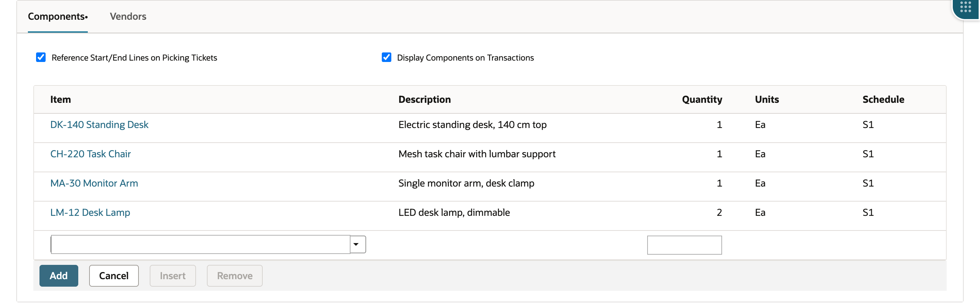This screenshot has width=980, height=303.
Task: Select 'Electric standing desk, 140 cm top' description
Action: [473, 125]
